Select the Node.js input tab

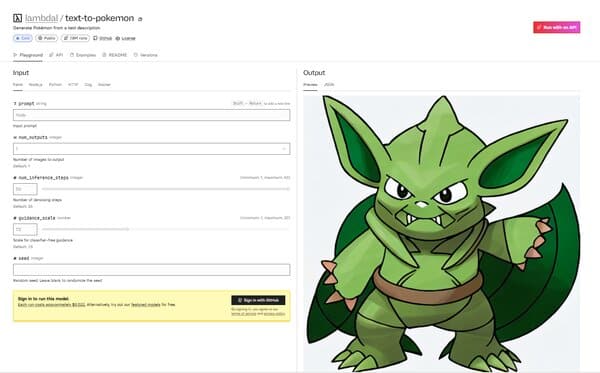(x=36, y=85)
